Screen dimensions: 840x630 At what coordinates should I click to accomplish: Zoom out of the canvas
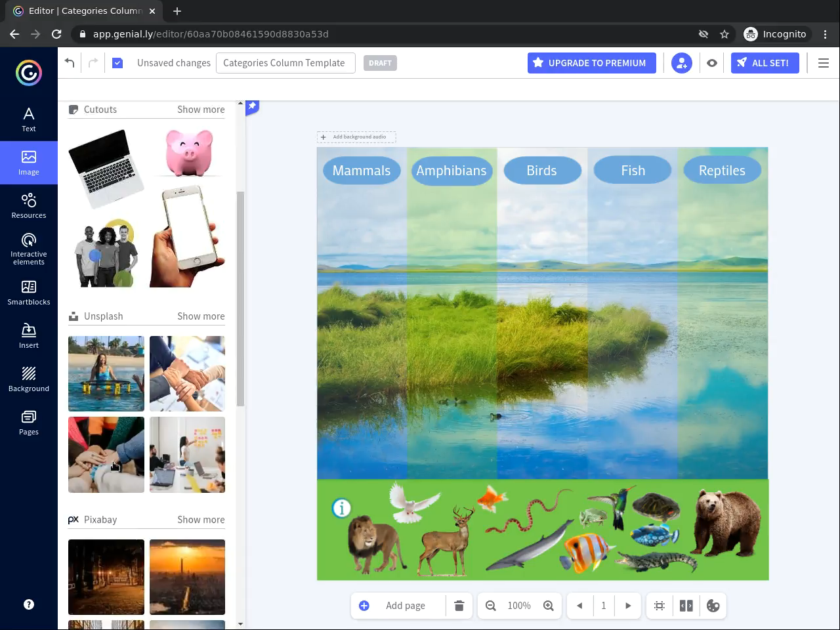[x=491, y=606]
